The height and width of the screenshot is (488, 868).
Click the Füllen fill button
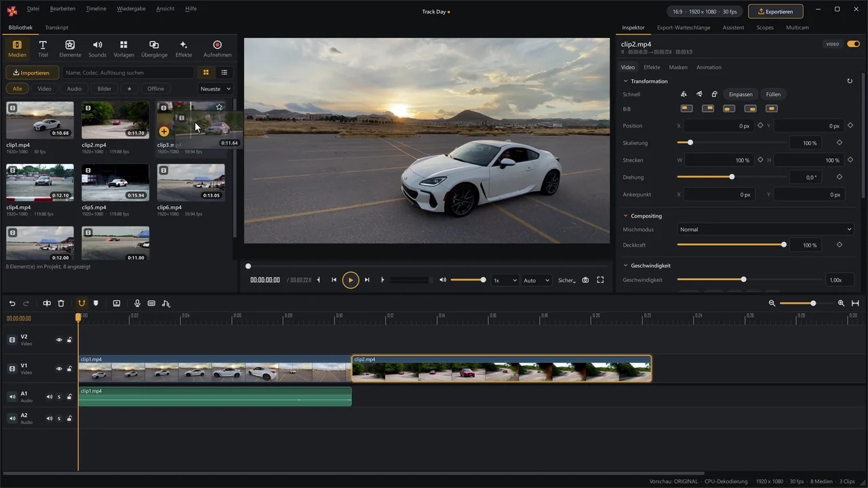pyautogui.click(x=773, y=94)
